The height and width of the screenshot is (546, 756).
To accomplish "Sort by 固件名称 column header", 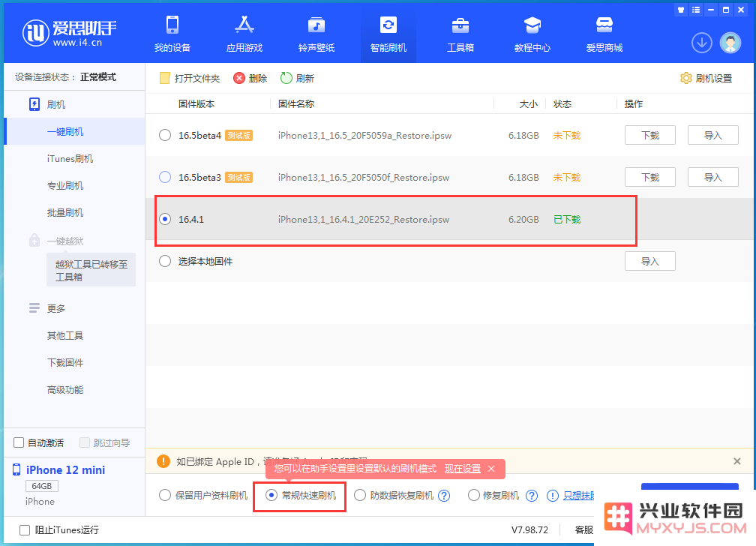I will (296, 103).
